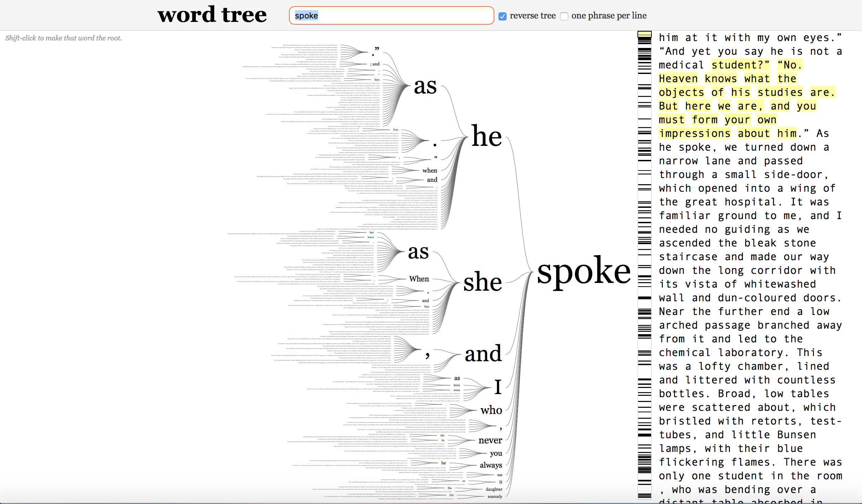This screenshot has height=504, width=862.
Task: Expand the large 'he' branch node
Action: point(486,136)
